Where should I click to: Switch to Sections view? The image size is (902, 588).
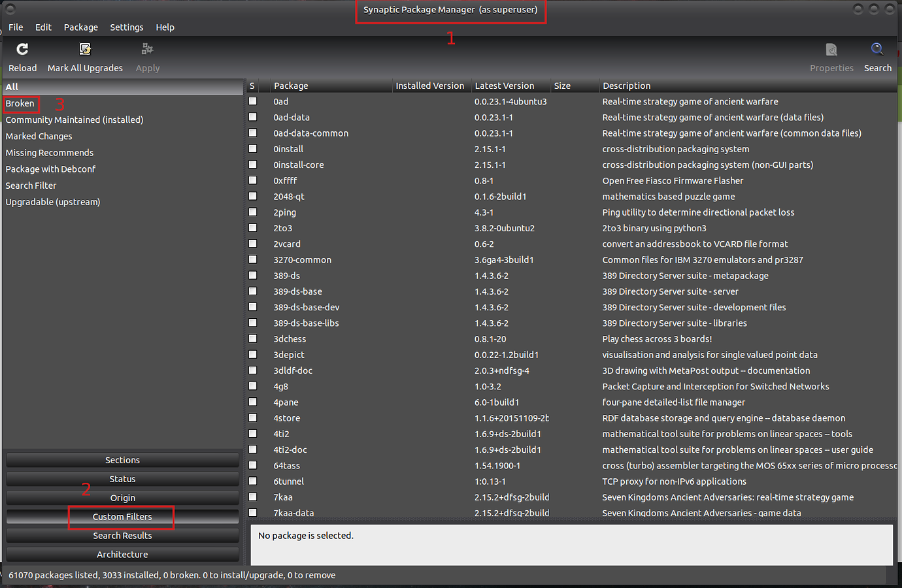(x=122, y=460)
